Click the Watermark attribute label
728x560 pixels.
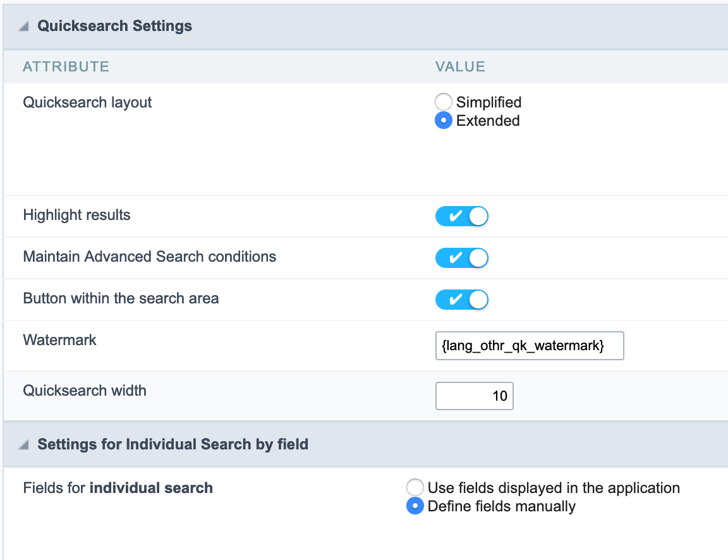click(x=59, y=340)
